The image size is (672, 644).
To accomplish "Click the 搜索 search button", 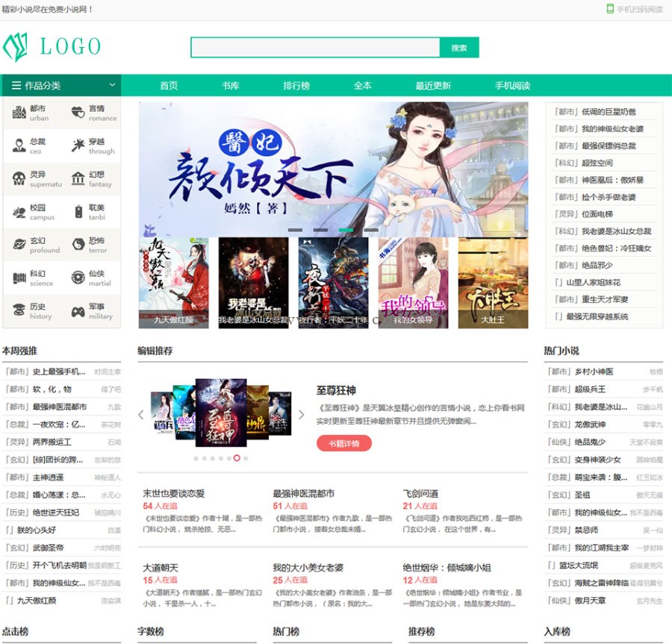I will pos(459,47).
